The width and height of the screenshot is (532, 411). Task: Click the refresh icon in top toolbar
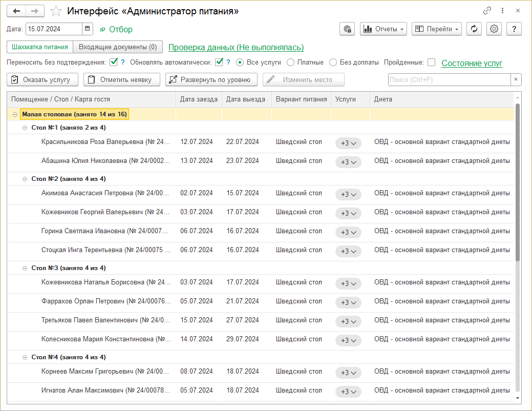point(474,29)
